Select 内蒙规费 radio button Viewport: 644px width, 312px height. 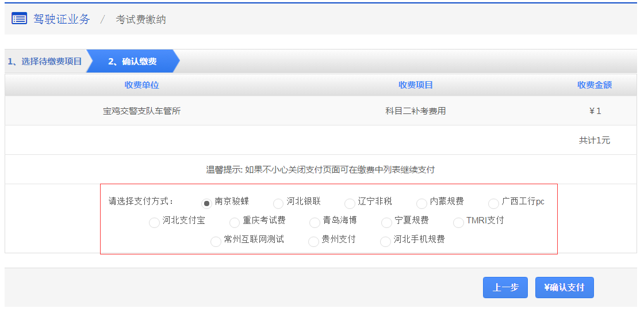(421, 203)
